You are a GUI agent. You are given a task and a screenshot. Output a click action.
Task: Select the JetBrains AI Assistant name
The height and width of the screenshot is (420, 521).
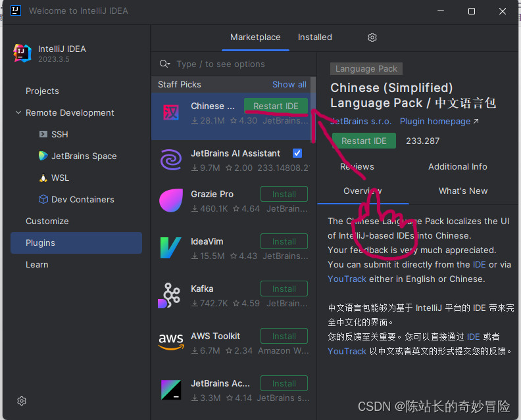236,153
